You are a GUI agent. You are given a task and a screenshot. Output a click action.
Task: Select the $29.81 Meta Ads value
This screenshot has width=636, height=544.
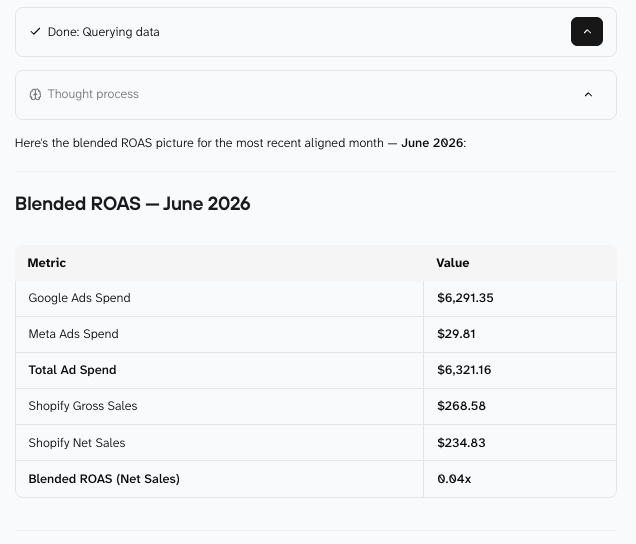point(456,334)
